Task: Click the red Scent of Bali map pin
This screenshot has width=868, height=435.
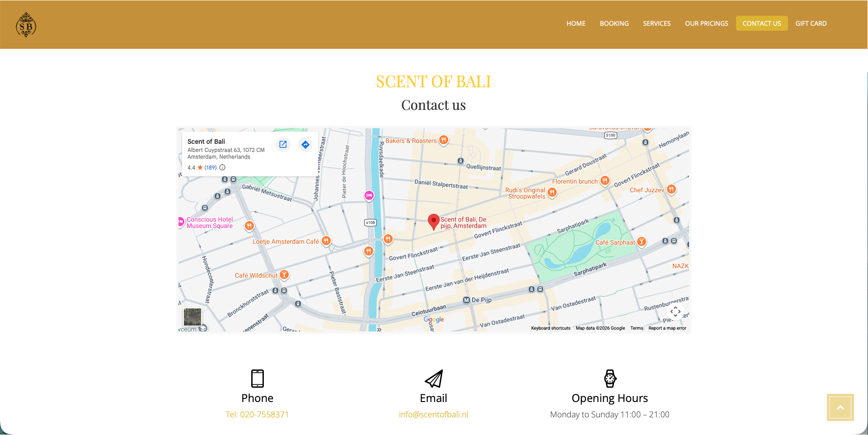Action: tap(433, 221)
